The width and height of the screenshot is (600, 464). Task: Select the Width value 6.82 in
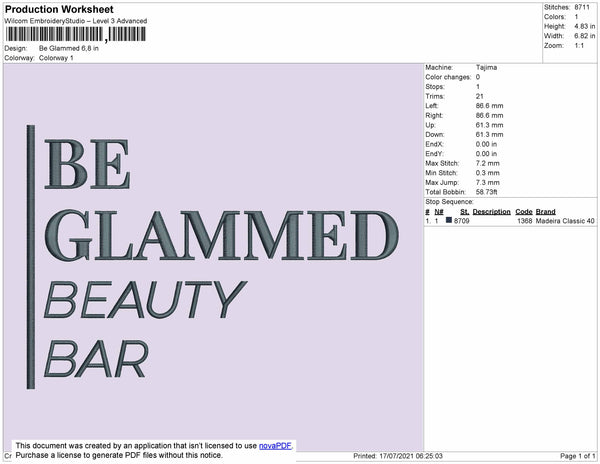click(x=585, y=36)
